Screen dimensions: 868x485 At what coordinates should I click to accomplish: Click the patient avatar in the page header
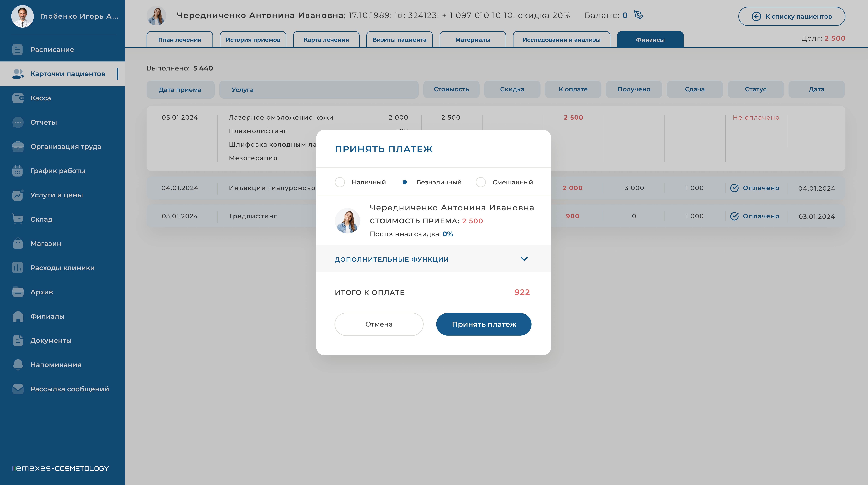tap(156, 16)
